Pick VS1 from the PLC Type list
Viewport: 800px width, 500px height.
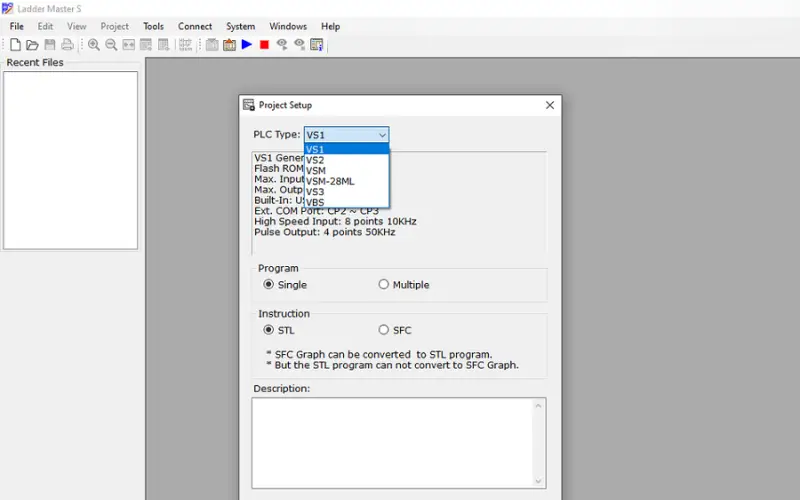(346, 149)
